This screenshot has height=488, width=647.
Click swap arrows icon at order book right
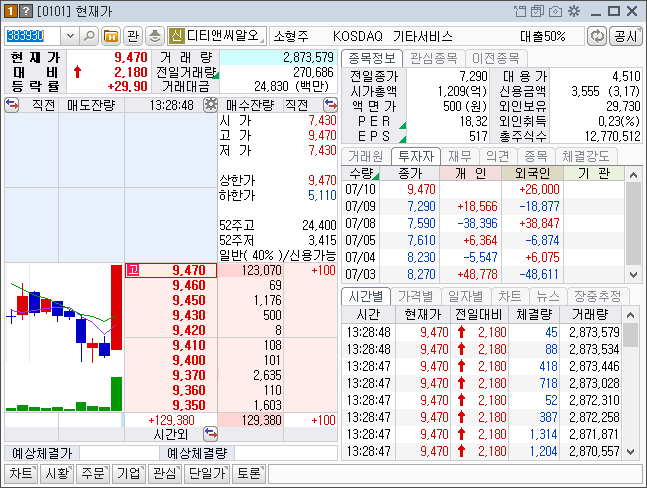(x=330, y=105)
